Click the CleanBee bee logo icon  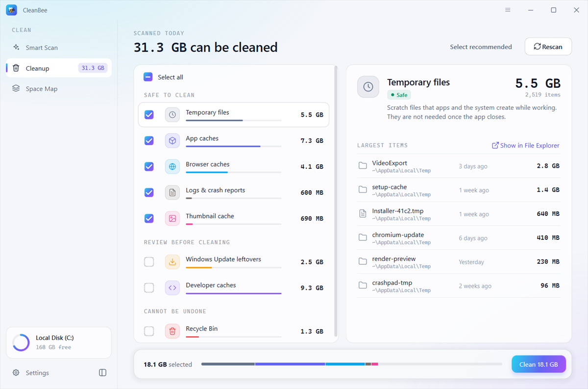point(12,10)
